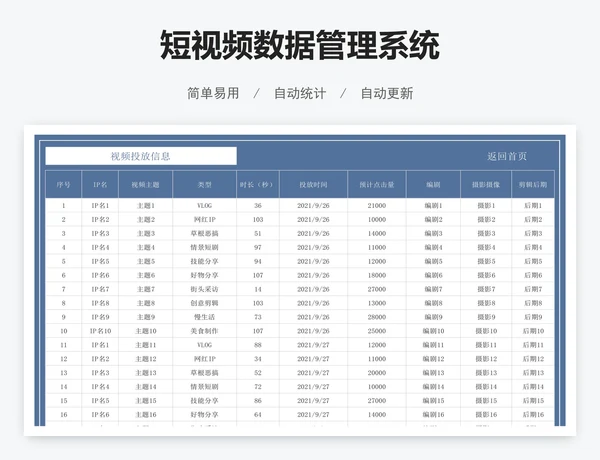Select the 预计点击量 column header
The height and width of the screenshot is (460, 600).
(377, 184)
